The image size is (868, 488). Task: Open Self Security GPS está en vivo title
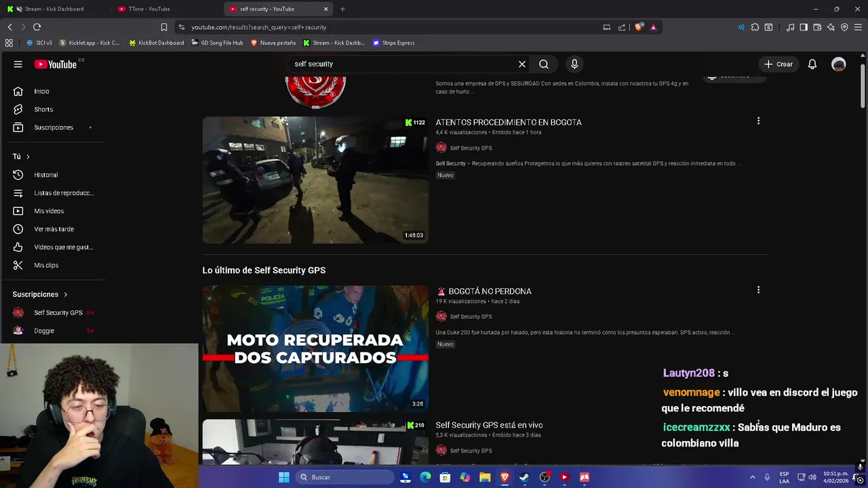click(489, 425)
